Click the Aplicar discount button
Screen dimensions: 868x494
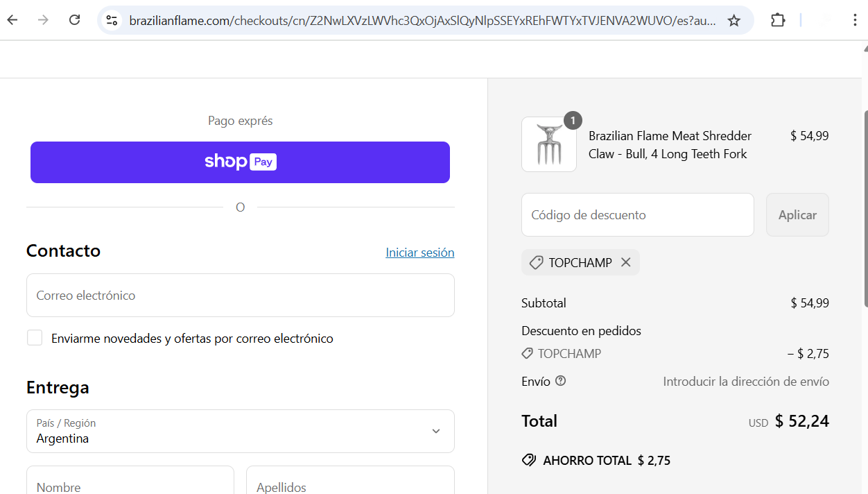click(x=797, y=214)
